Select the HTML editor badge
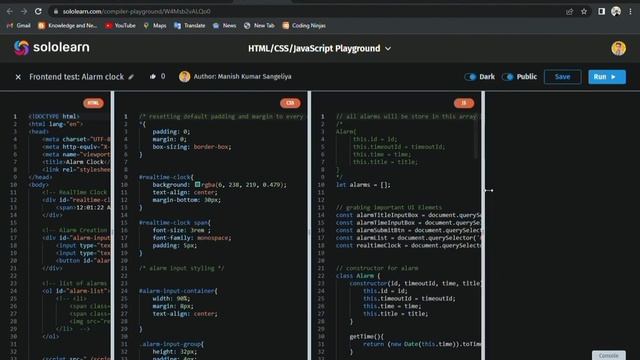The height and width of the screenshot is (360, 640). coord(93,103)
